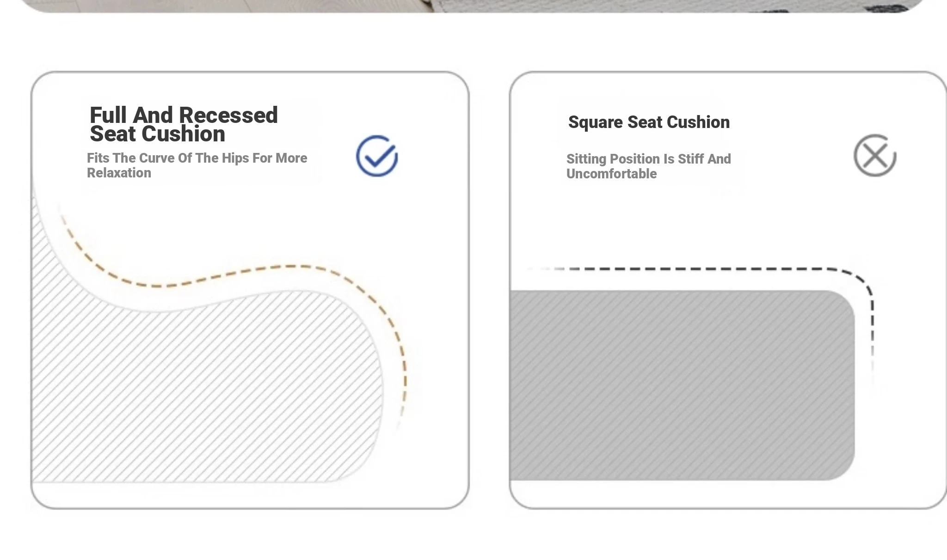Image resolution: width=947 pixels, height=560 pixels.
Task: Click the word "Recessed" in the left heading
Action: [228, 115]
